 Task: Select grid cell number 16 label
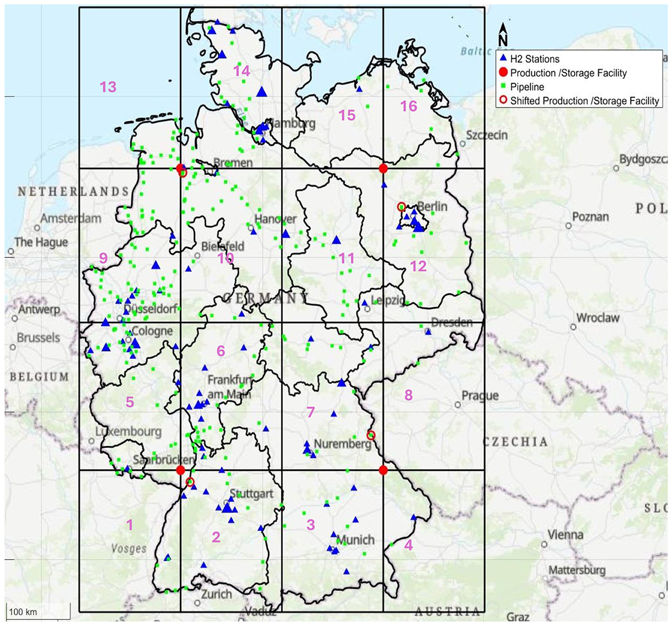[409, 106]
